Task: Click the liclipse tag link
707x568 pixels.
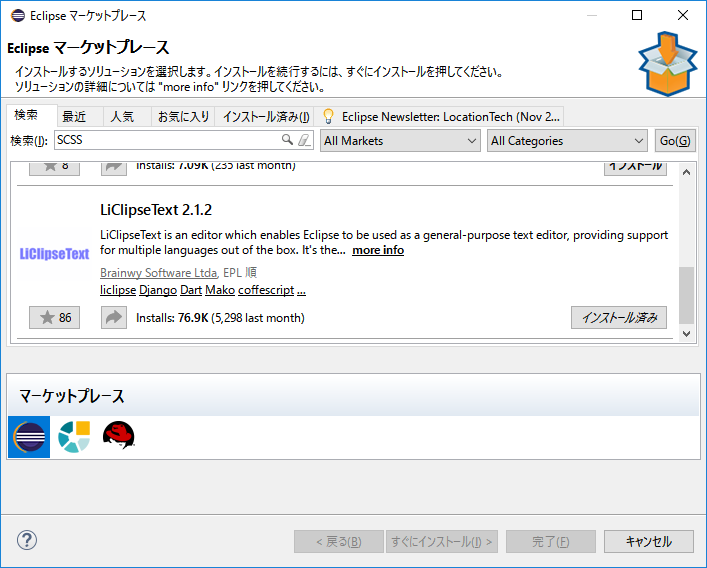Action: [118, 290]
